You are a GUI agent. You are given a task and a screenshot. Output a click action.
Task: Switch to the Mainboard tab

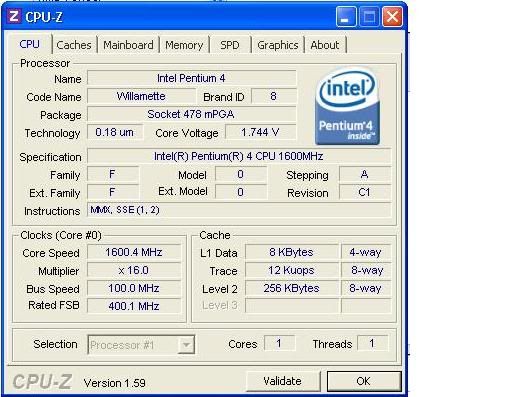point(128,45)
